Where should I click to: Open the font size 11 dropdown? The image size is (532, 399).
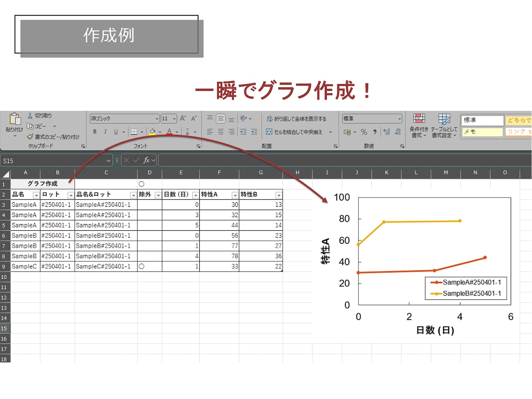pos(174,119)
